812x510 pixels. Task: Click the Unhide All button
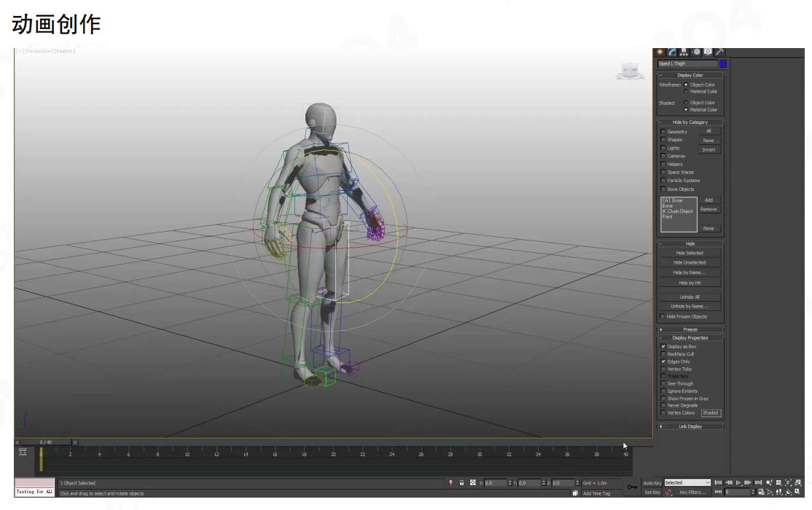tap(690, 297)
